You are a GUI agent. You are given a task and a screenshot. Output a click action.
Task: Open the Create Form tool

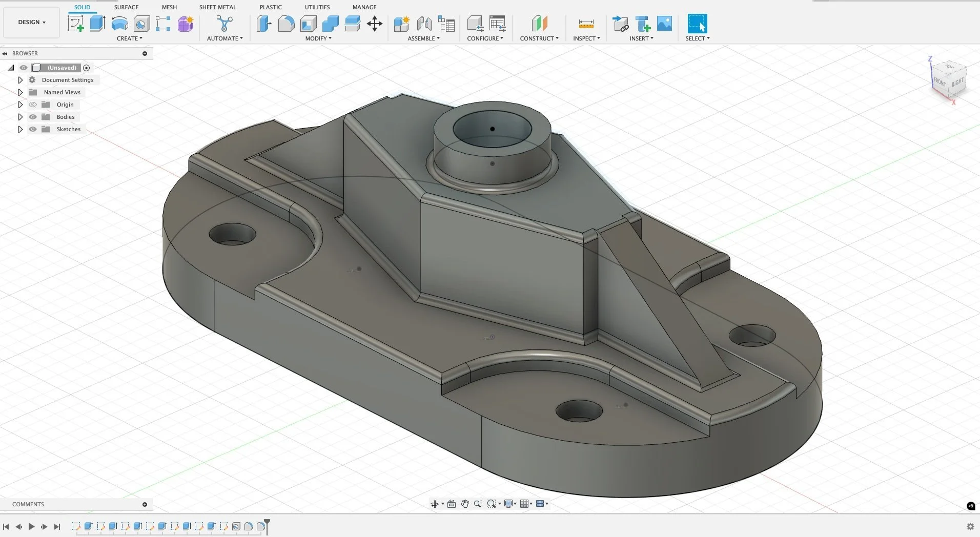coord(186,24)
